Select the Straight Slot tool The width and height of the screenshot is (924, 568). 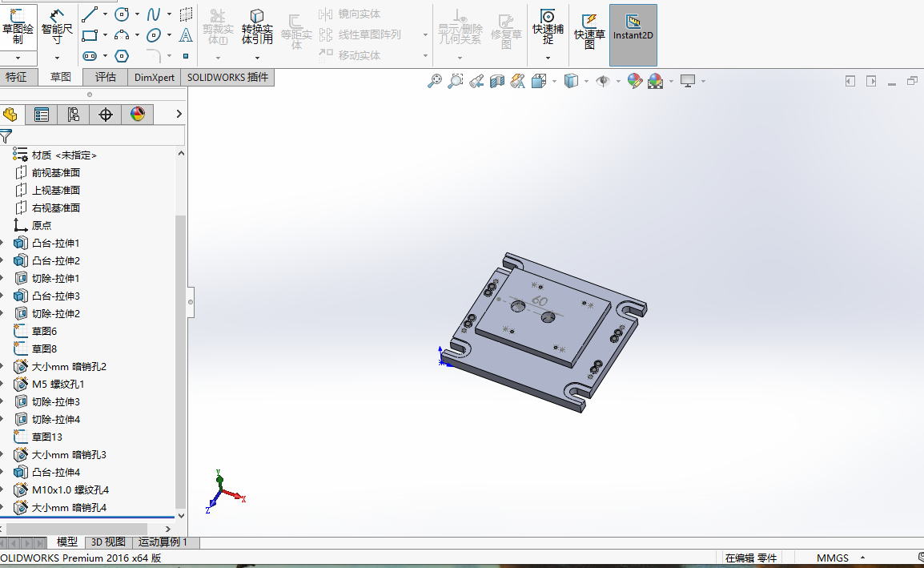click(x=90, y=56)
